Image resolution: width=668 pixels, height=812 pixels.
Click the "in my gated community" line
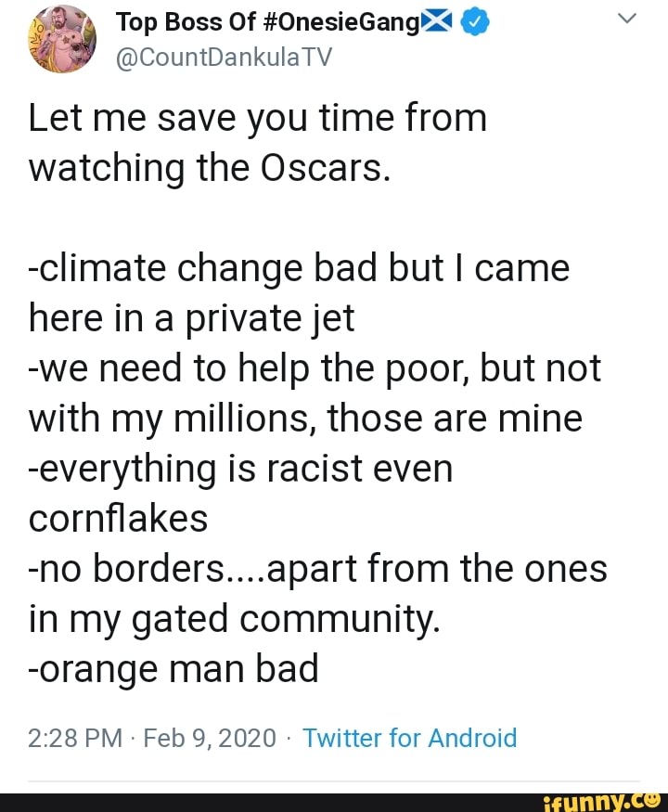point(234,619)
